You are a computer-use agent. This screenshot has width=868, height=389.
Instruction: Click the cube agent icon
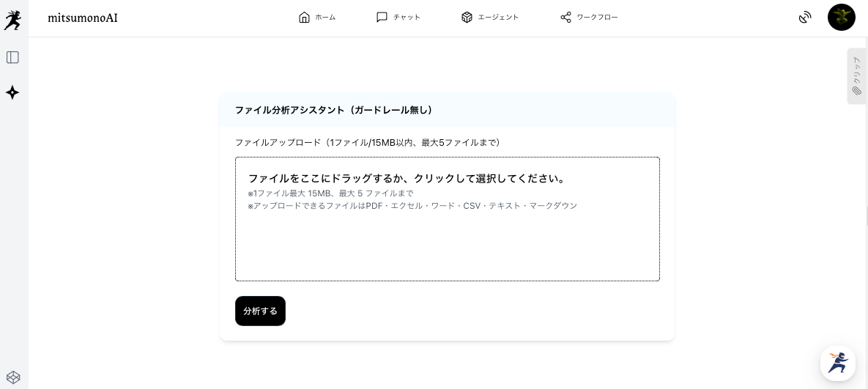(x=467, y=17)
